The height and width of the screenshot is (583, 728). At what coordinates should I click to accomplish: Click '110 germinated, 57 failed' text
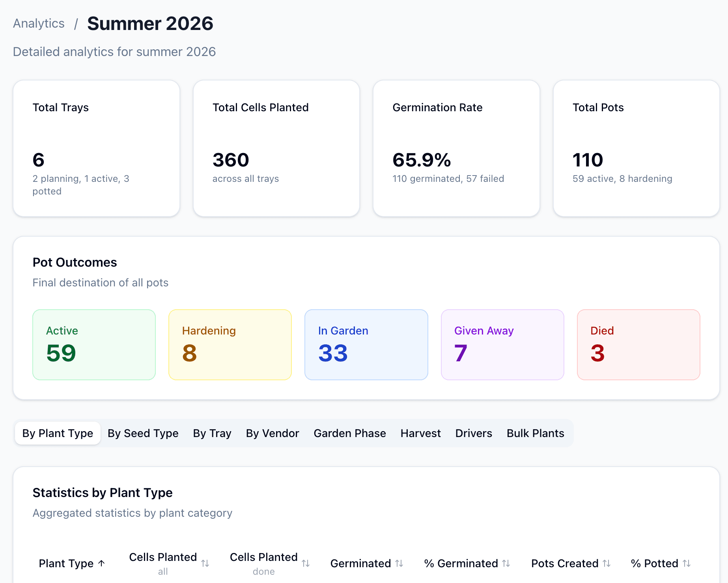click(448, 179)
